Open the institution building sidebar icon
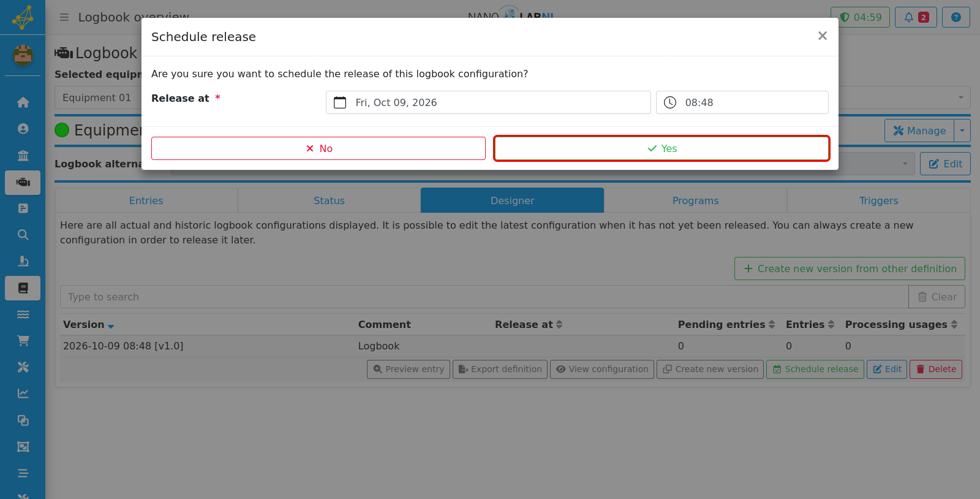Image resolution: width=980 pixels, height=499 pixels. tap(23, 155)
